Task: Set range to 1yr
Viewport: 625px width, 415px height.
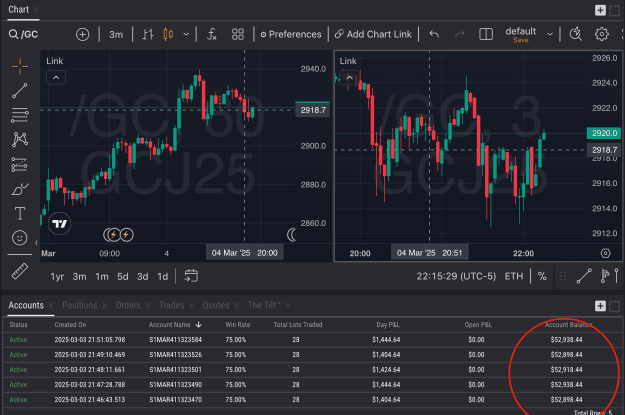Action: (57, 277)
